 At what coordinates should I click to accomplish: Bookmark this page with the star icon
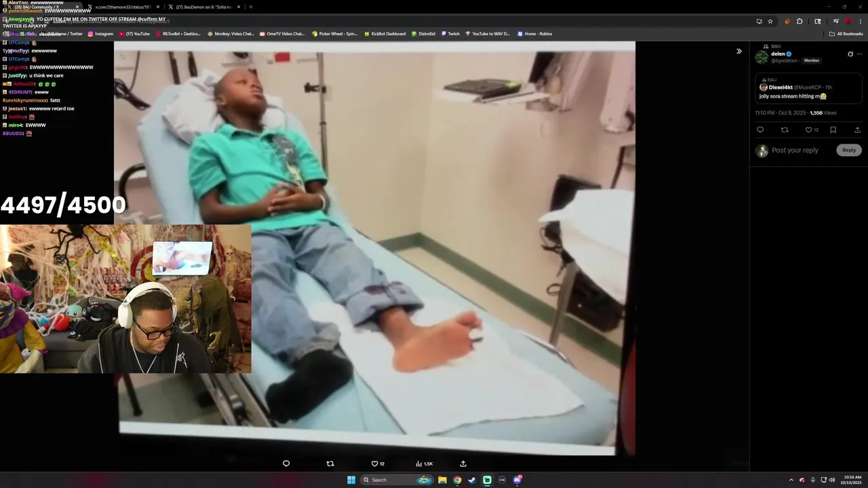click(770, 21)
